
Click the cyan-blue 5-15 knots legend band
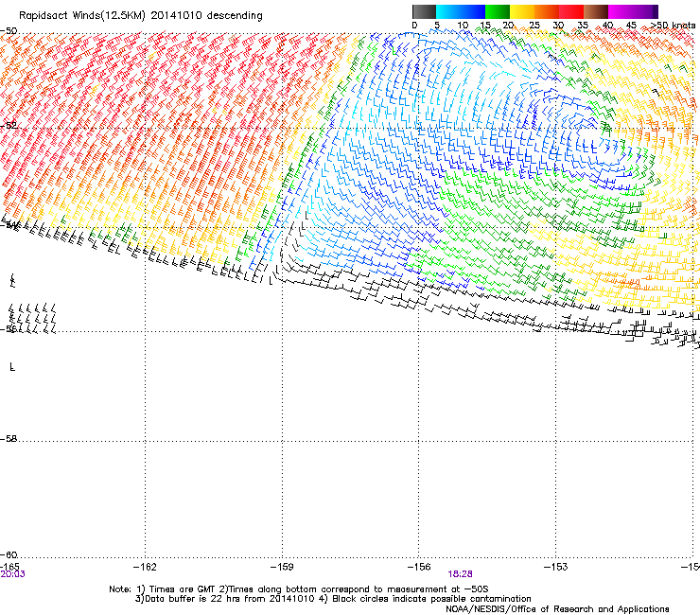[x=461, y=11]
